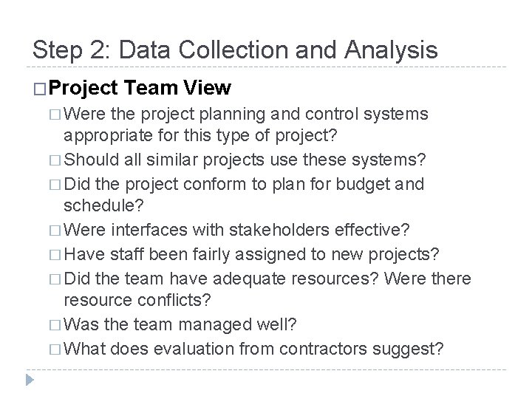Click the text 'Was the team managed well?'
Image resolution: width=532 pixels, height=399 pixels.
point(180,324)
